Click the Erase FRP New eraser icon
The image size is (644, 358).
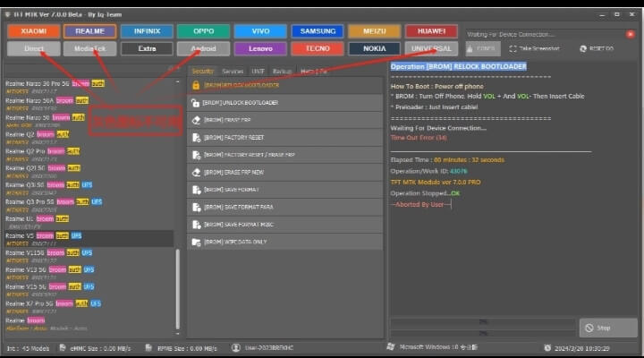coord(196,172)
